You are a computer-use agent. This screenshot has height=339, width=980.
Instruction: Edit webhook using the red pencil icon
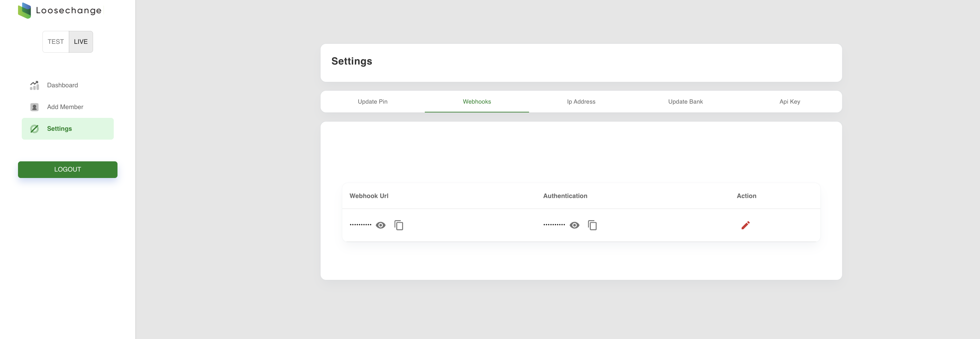(745, 225)
